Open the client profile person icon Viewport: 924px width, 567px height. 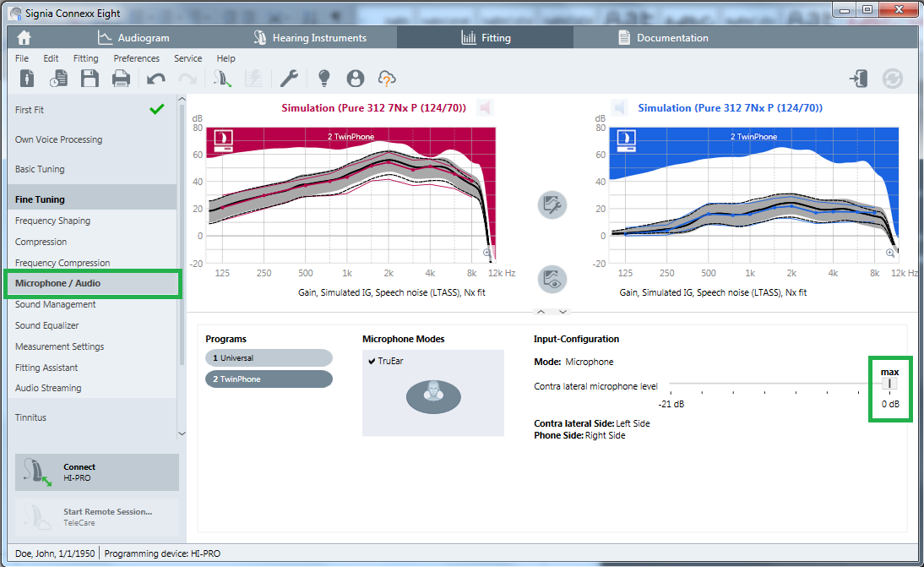pyautogui.click(x=356, y=79)
